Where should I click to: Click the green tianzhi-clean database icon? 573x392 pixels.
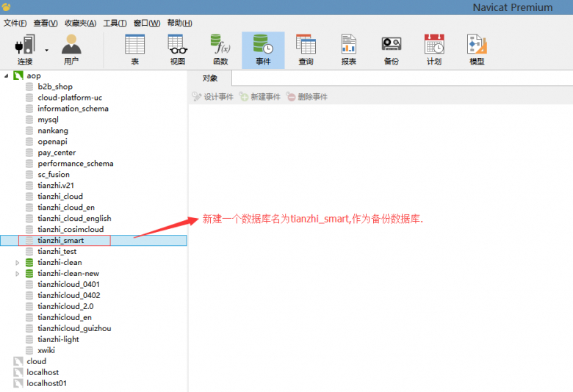click(x=29, y=263)
